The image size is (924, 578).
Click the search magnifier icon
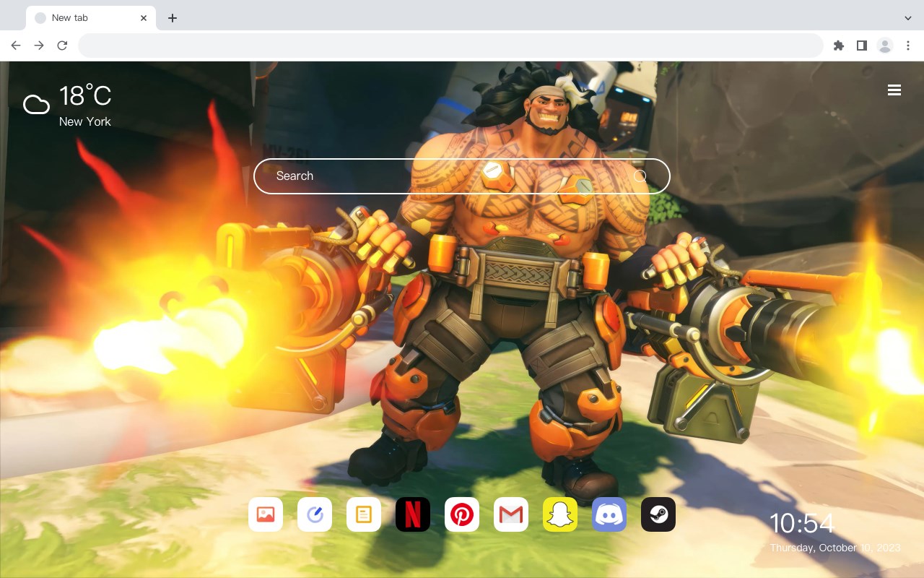click(640, 176)
